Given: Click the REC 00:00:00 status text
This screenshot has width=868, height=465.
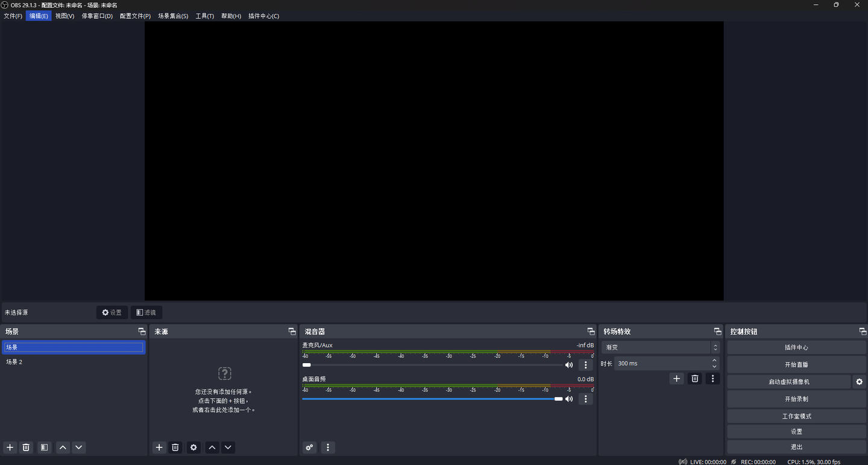Looking at the screenshot, I should (x=758, y=462).
